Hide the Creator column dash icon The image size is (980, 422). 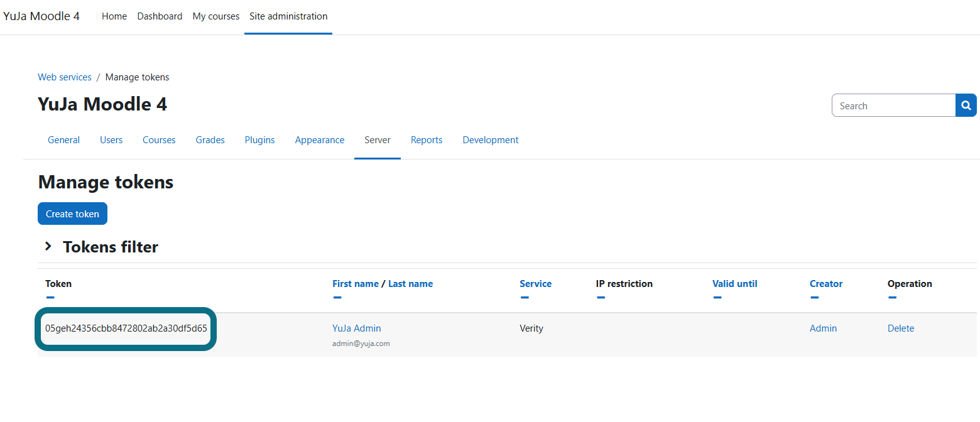click(814, 297)
